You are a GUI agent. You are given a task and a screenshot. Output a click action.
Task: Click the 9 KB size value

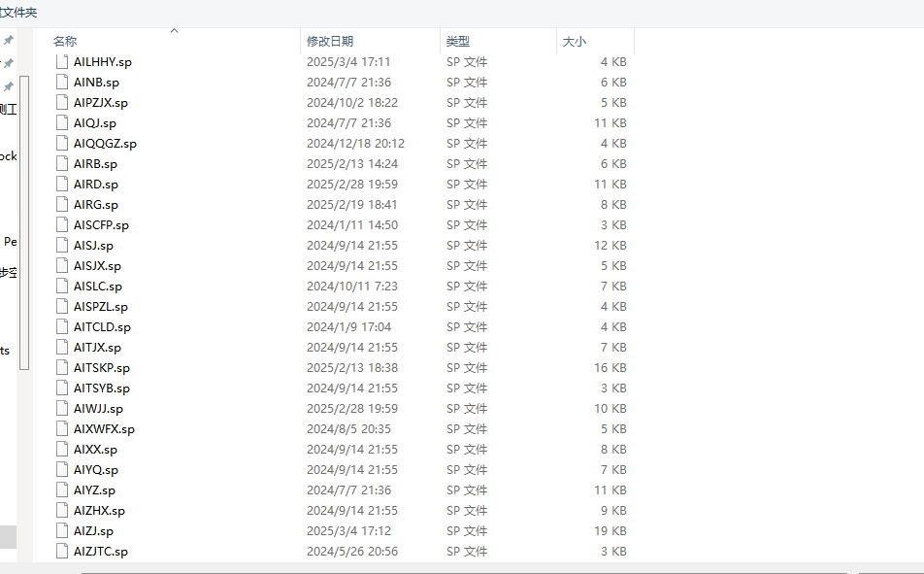(x=613, y=511)
